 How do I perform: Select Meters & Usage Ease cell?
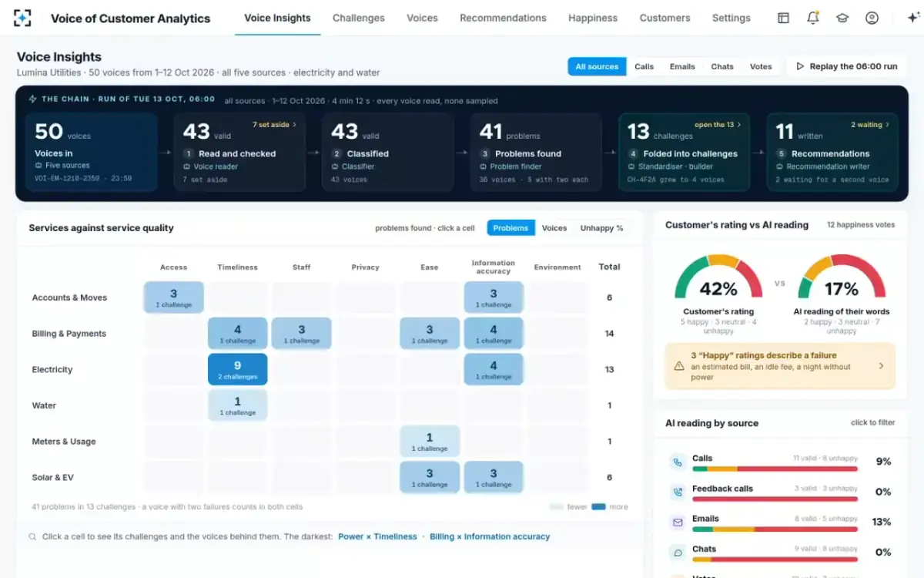[x=430, y=442]
